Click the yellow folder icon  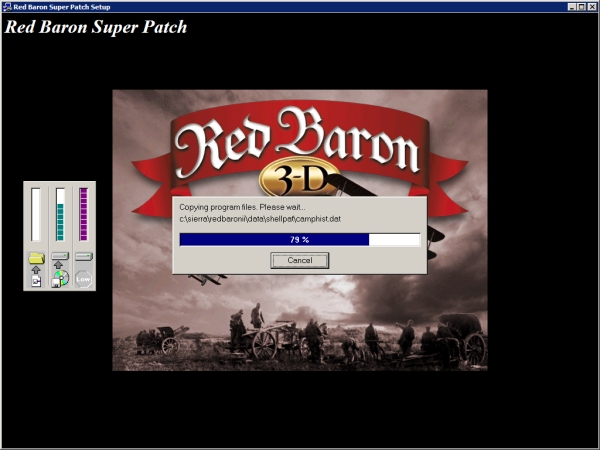(x=36, y=258)
